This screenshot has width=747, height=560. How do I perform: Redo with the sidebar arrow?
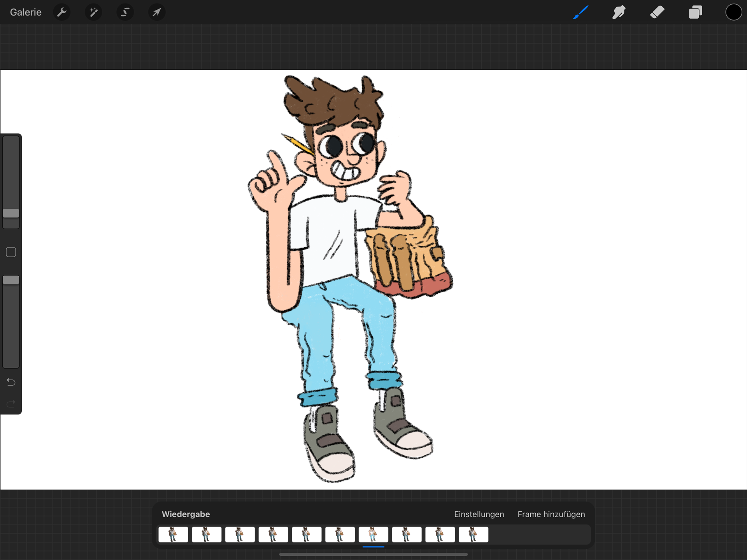11,404
